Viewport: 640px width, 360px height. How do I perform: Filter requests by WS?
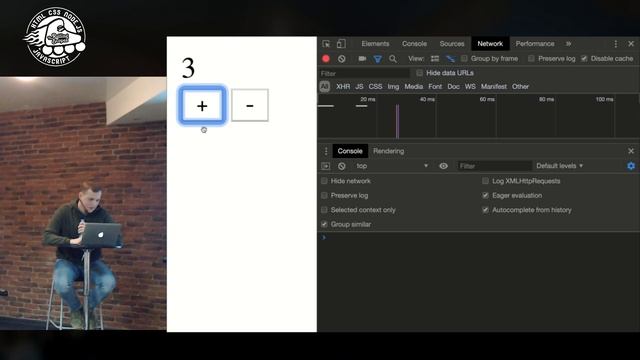pos(470,87)
